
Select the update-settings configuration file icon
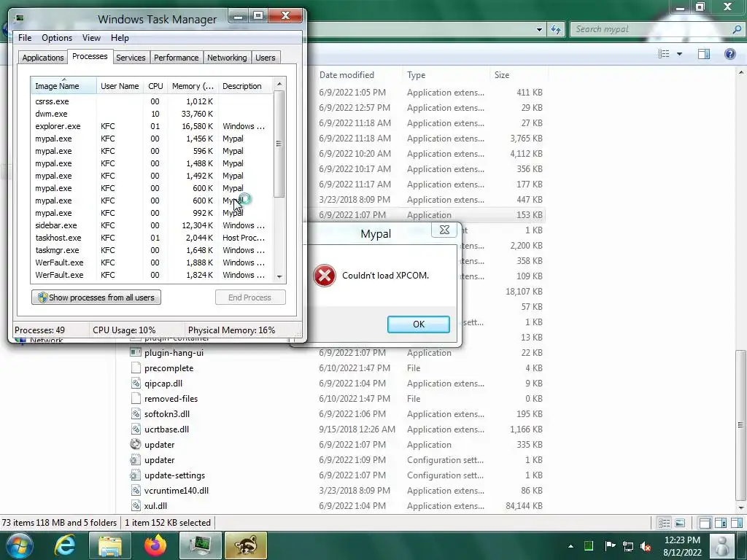[x=136, y=475]
